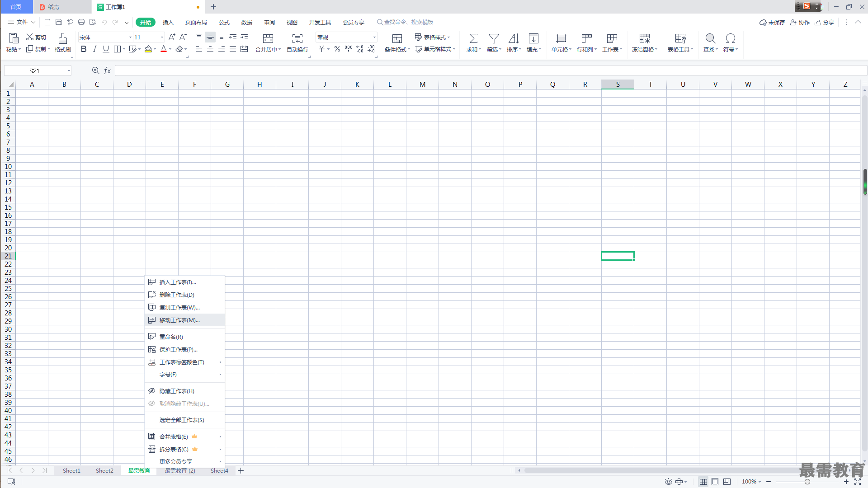Click the Filter funnel icon
The image size is (868, 488).
[494, 38]
